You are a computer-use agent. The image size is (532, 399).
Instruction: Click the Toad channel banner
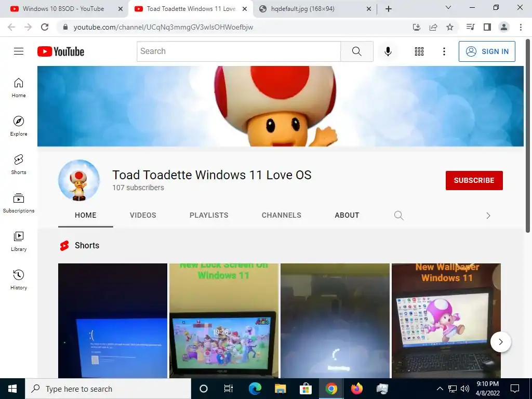click(280, 106)
